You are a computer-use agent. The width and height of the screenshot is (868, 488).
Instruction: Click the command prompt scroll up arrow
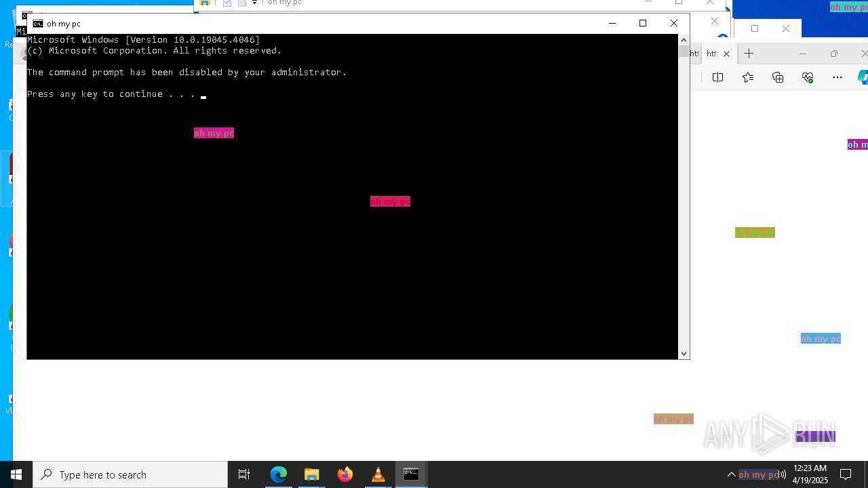[684, 40]
